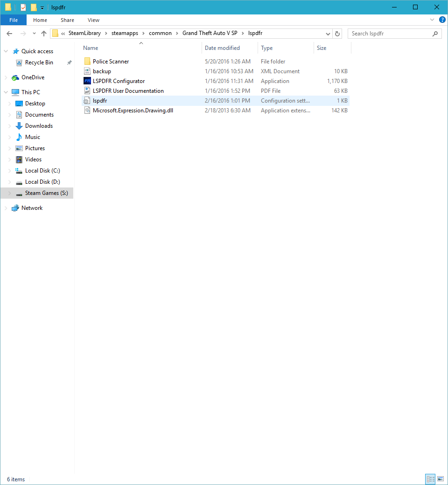The image size is (448, 485).
Task: Expand the OneDrive tree node
Action: [6, 77]
